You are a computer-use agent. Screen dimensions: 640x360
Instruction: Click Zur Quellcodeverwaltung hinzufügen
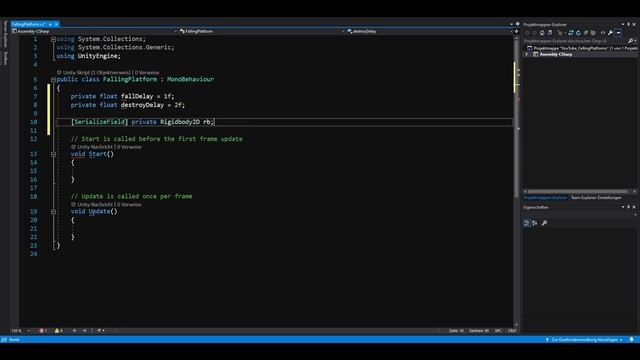[584, 340]
